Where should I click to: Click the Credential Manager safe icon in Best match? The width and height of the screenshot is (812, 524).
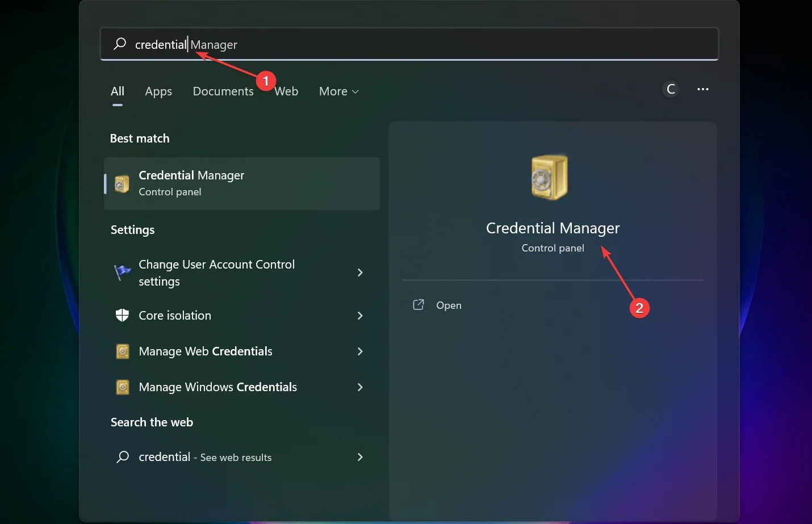122,184
